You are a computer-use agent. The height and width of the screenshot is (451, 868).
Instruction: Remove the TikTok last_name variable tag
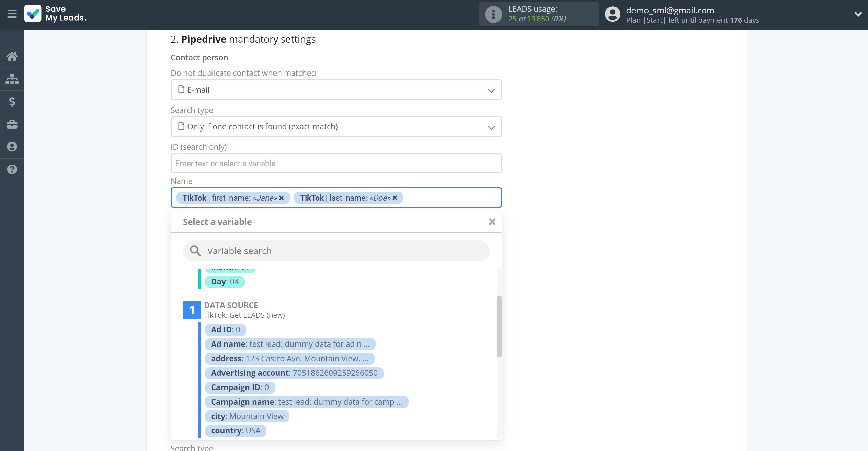point(395,198)
